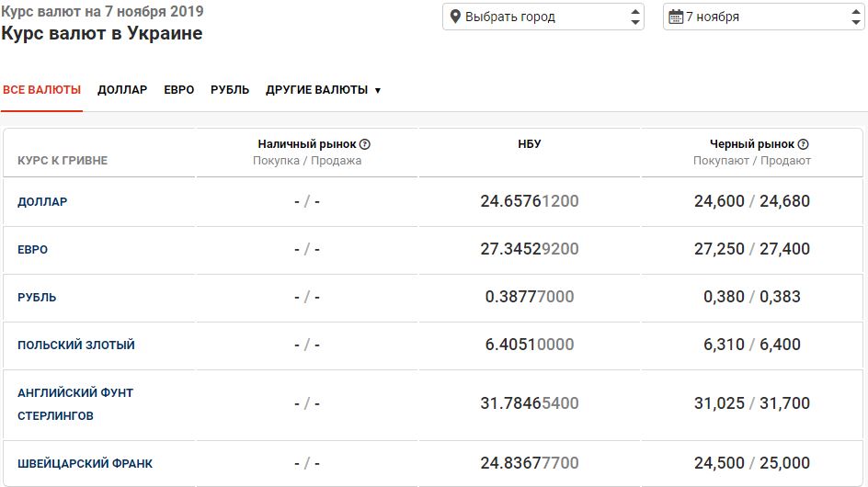The image size is (868, 487).
Task: Select the Рубль tab
Action: tap(230, 90)
